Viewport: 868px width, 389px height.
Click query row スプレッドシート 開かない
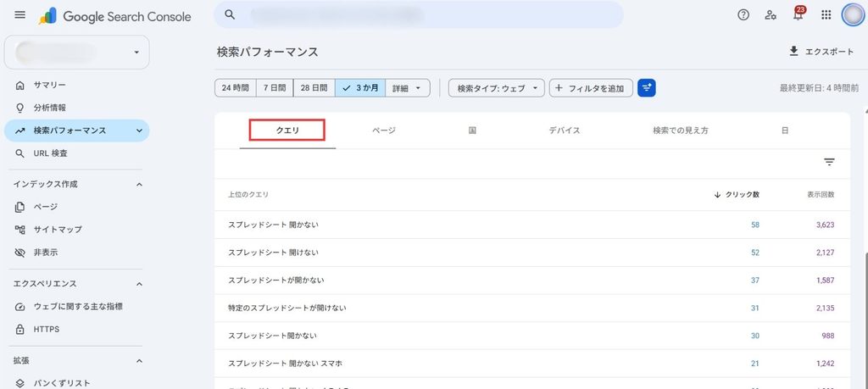(532, 225)
